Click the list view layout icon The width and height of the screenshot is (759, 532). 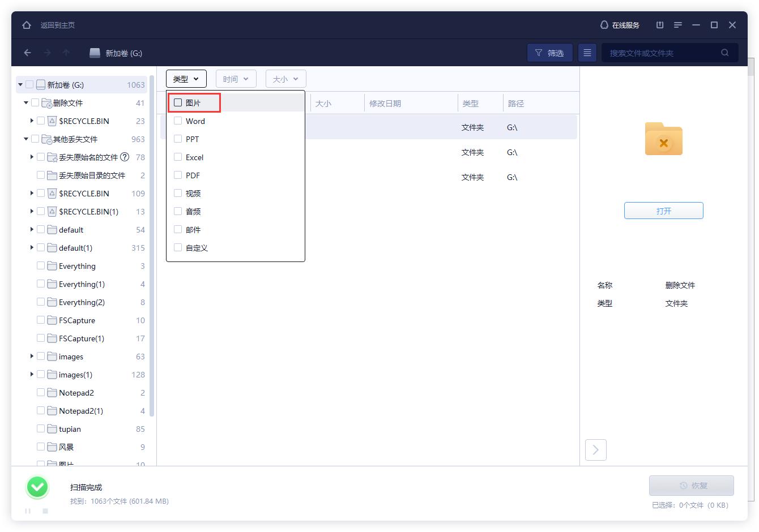pyautogui.click(x=587, y=52)
